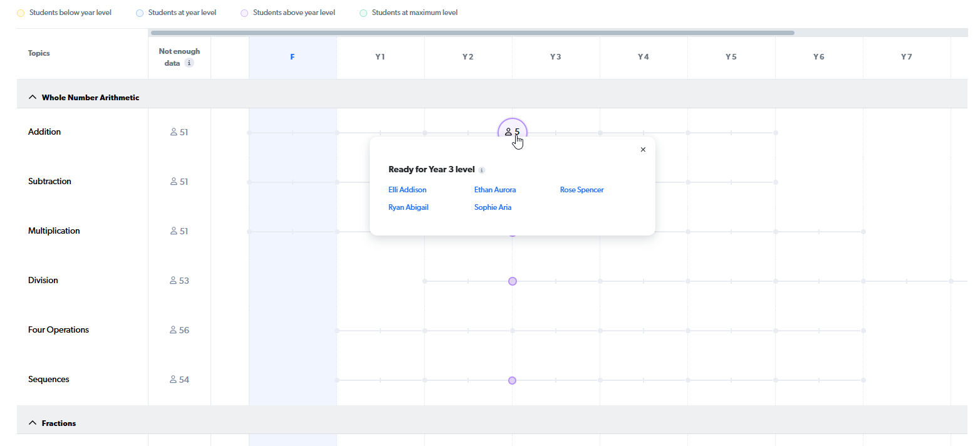Select the Y3 year level column header
Image resolution: width=980 pixels, height=446 pixels.
pyautogui.click(x=556, y=57)
